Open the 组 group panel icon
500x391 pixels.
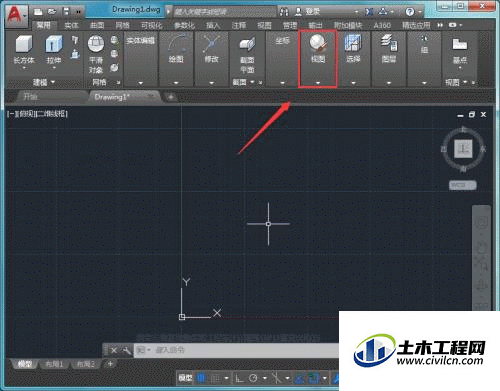[x=424, y=39]
